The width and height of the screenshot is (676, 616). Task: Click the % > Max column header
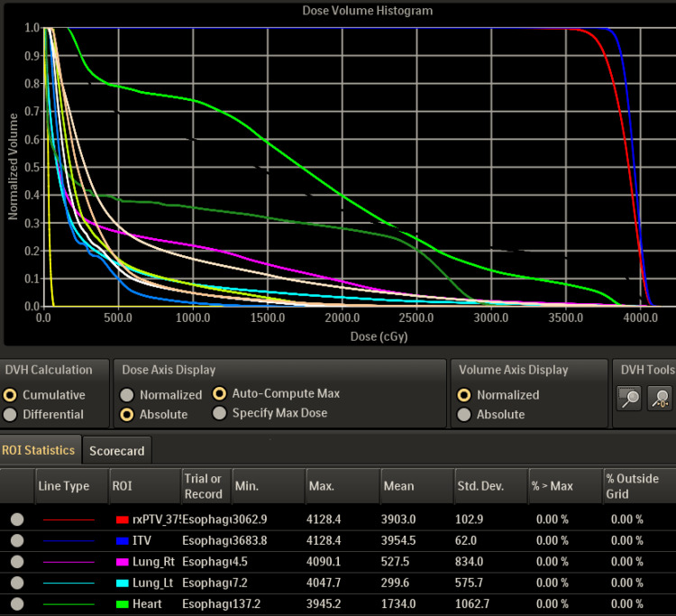[566, 486]
